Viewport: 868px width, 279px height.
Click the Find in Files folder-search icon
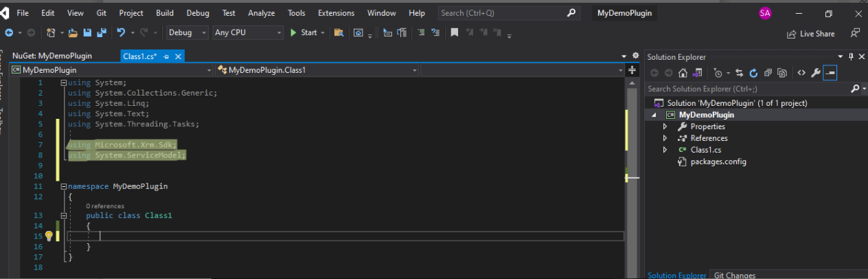click(x=339, y=32)
